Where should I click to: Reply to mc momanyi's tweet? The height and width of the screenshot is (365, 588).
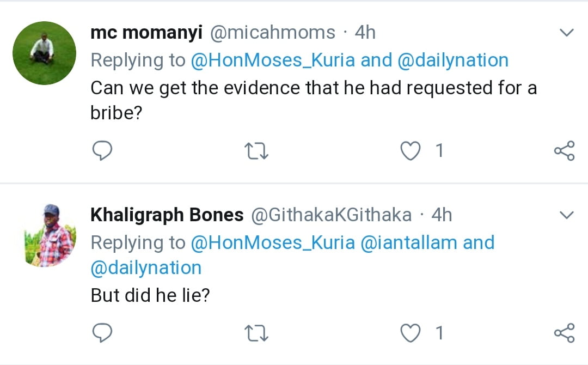tap(101, 150)
